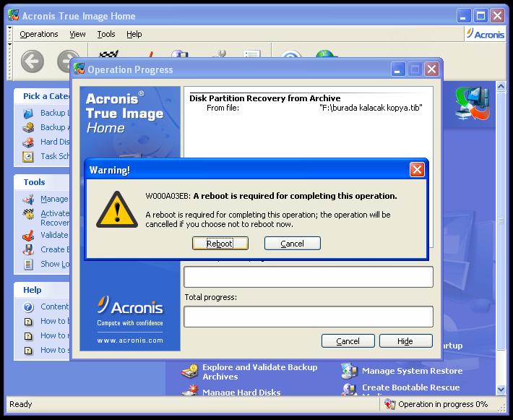Click the warning triangle icon in dialog
Viewport: 513px width, 420px height.
(117, 210)
